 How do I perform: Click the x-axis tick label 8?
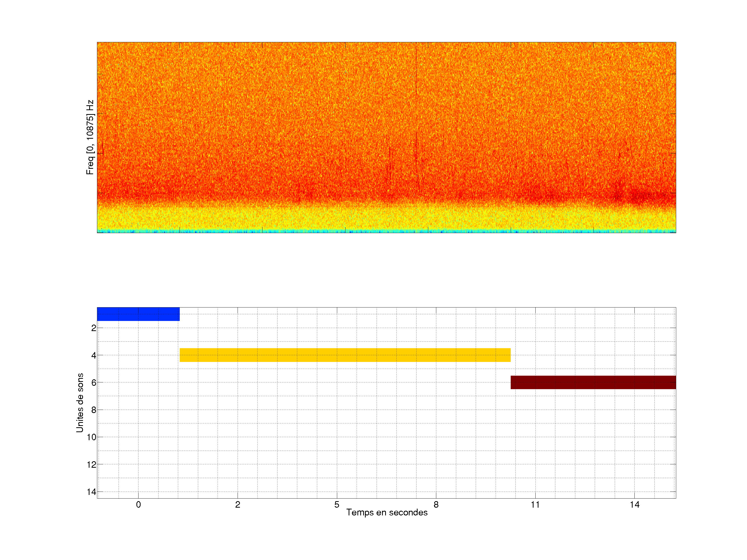pos(436,505)
